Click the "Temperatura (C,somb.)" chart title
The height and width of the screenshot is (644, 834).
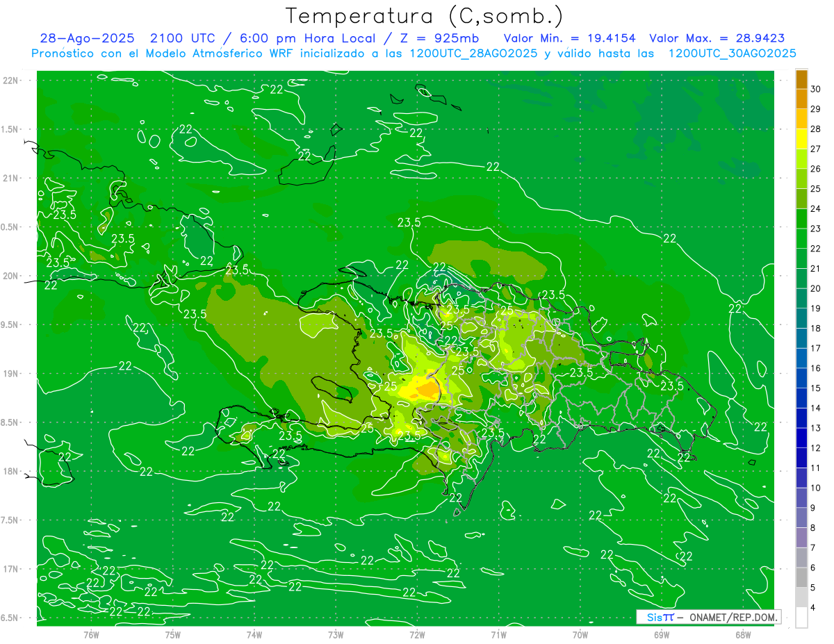(424, 17)
